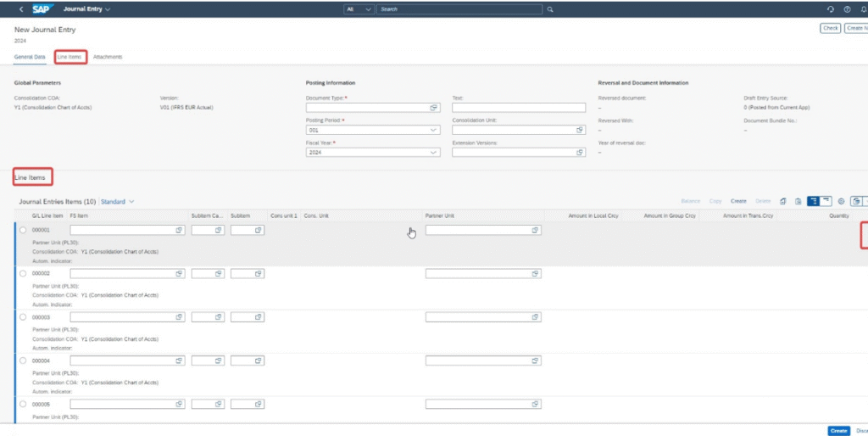Click Create in the table toolbar
Screen dimensions: 868x436
pos(738,202)
